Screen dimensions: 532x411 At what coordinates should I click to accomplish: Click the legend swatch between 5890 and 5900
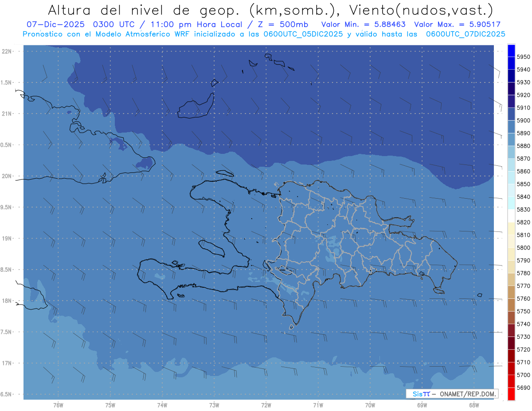pyautogui.click(x=511, y=127)
